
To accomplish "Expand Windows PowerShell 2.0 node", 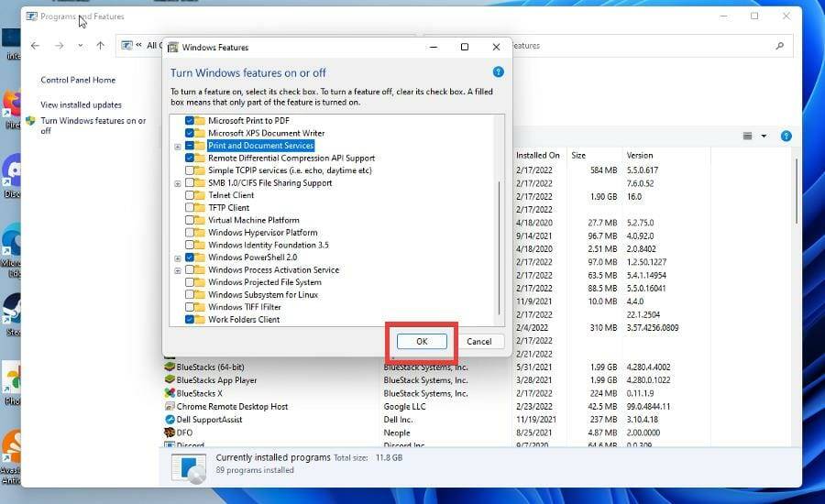I will 178,258.
